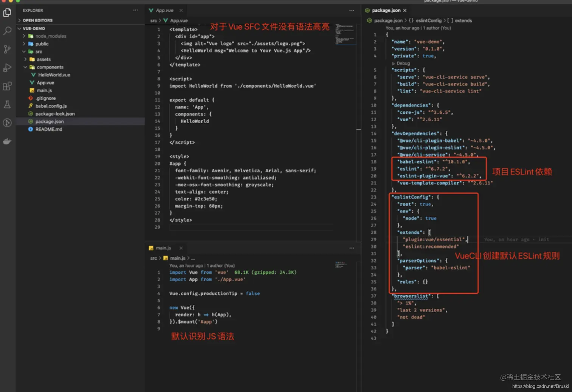Open the Testing flask icon view
572x392 pixels.
tap(7, 104)
